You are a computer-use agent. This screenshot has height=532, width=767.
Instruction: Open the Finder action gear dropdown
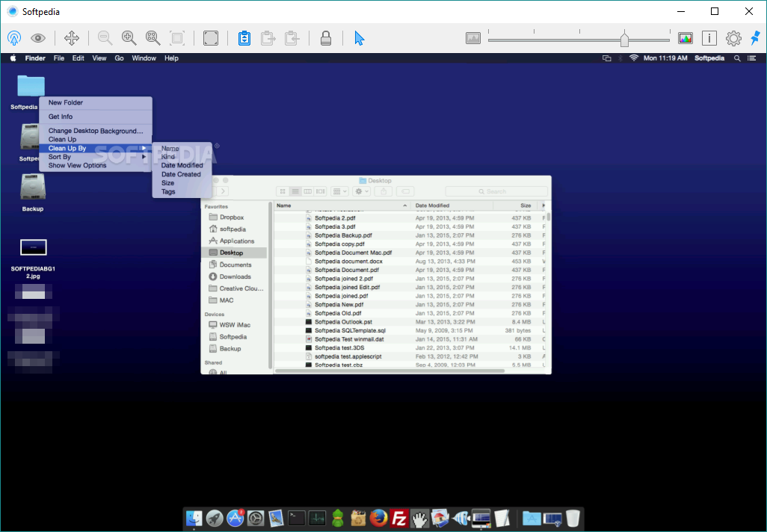362,191
